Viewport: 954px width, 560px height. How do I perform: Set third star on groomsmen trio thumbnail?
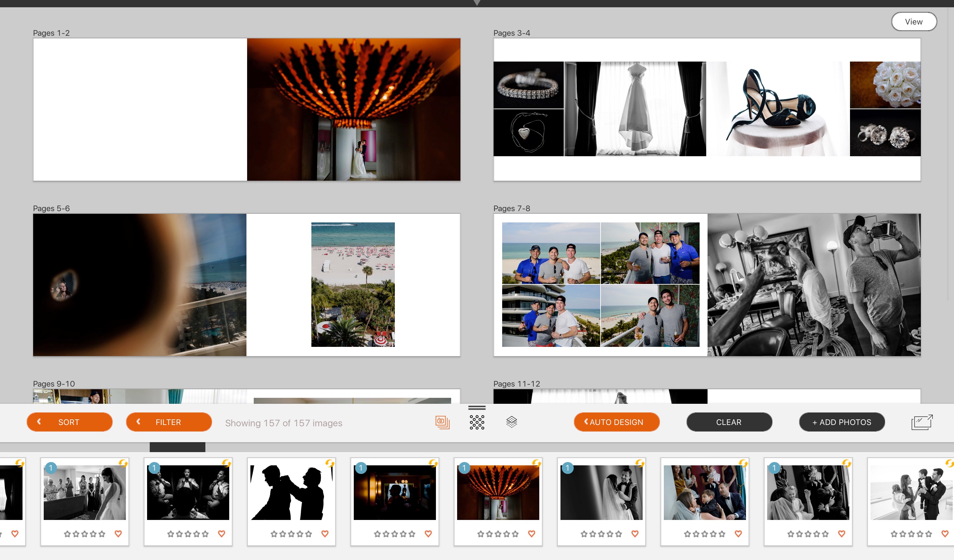[x=188, y=534]
